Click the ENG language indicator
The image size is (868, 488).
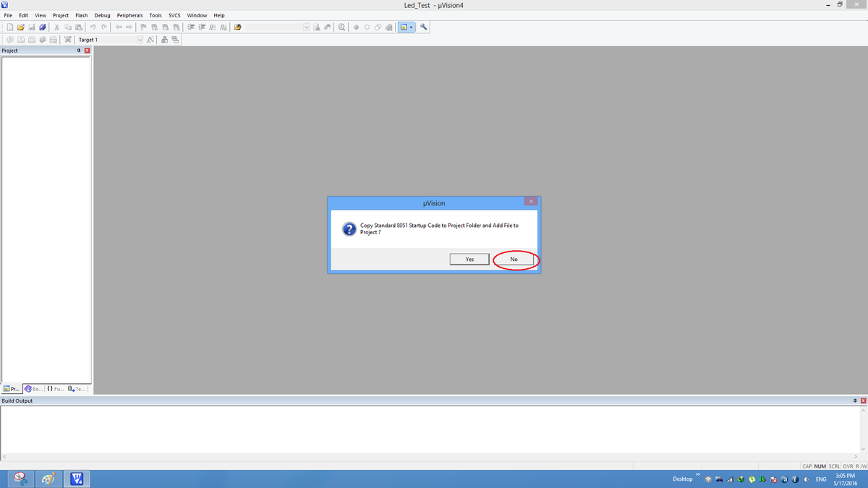tap(821, 479)
